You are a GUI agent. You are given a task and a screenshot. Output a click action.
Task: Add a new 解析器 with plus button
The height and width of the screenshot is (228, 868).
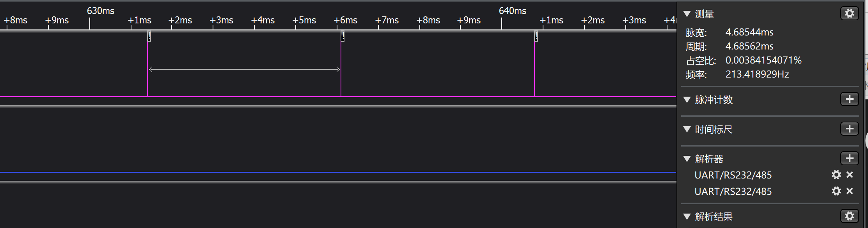coord(849,159)
